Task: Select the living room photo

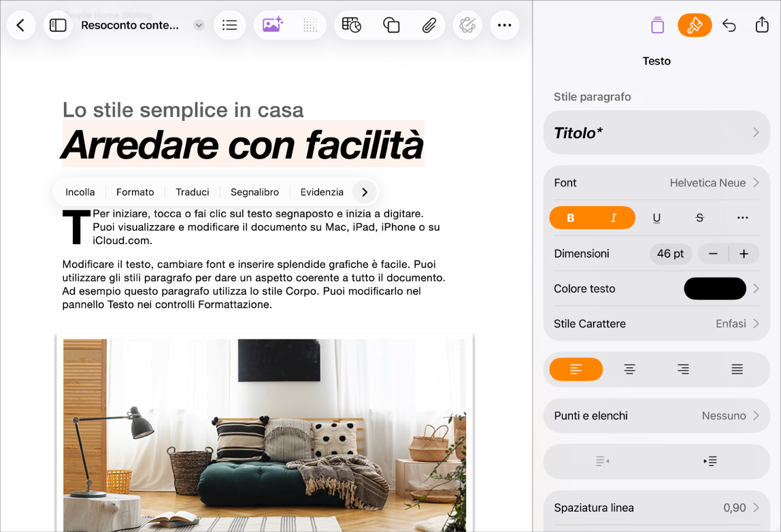Action: tap(265, 435)
